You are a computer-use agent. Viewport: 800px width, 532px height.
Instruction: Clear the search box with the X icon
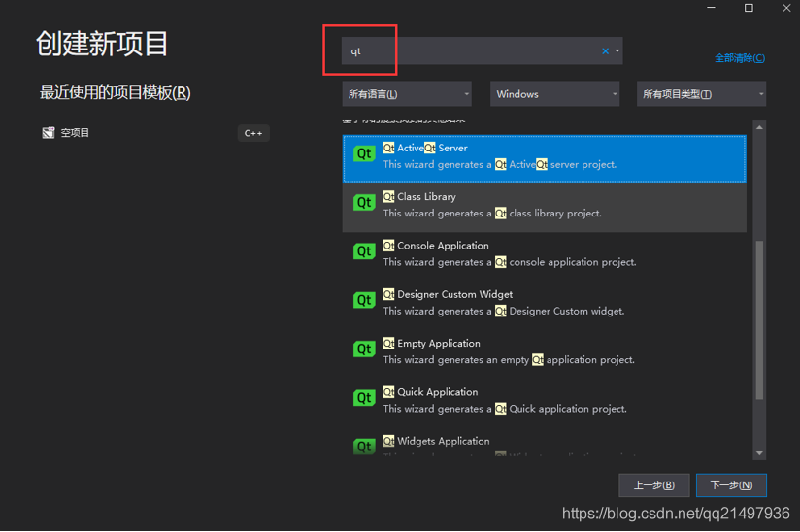[605, 51]
